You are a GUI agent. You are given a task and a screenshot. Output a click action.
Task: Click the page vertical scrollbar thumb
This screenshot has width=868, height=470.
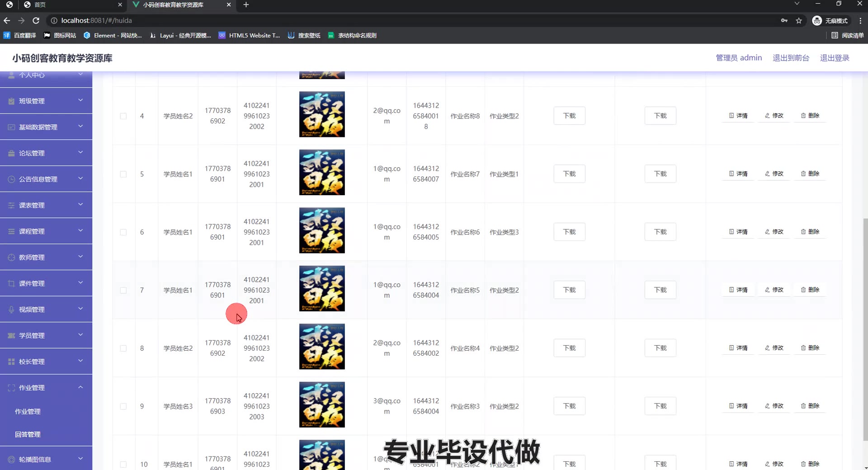pyautogui.click(x=865, y=330)
